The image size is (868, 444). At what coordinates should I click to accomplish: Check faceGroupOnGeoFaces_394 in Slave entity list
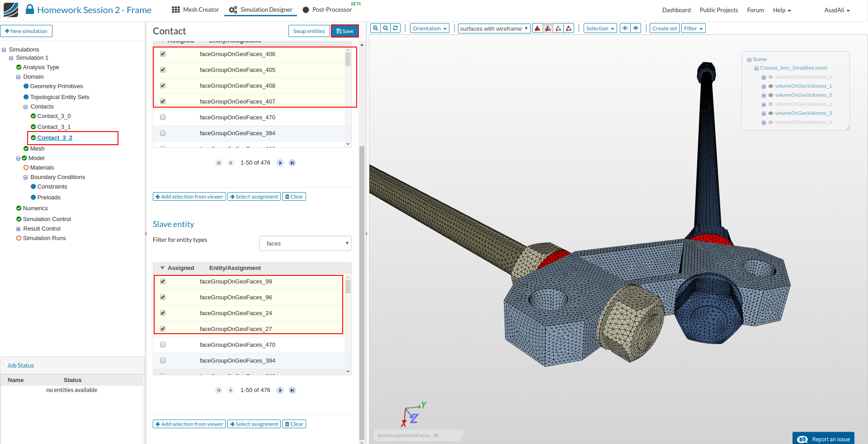click(x=163, y=360)
